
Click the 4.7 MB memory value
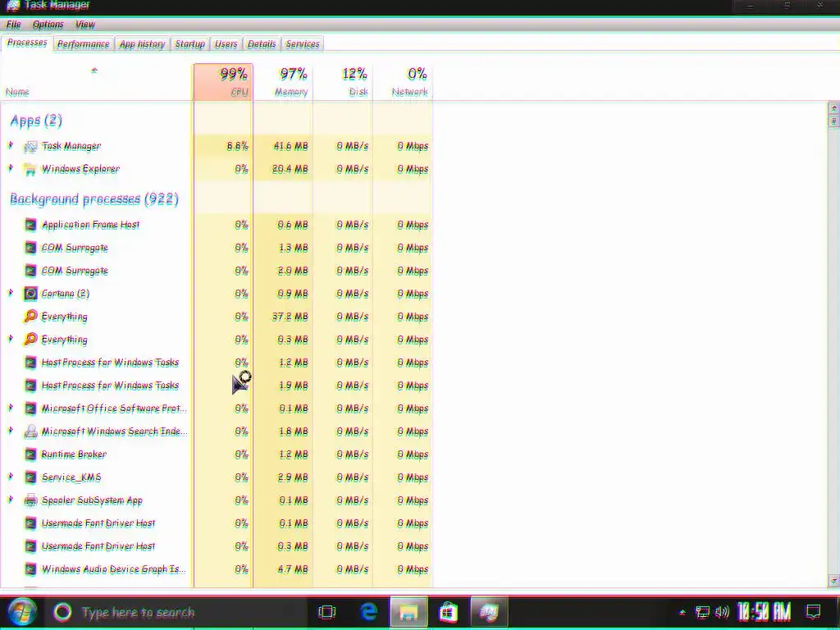click(x=293, y=569)
